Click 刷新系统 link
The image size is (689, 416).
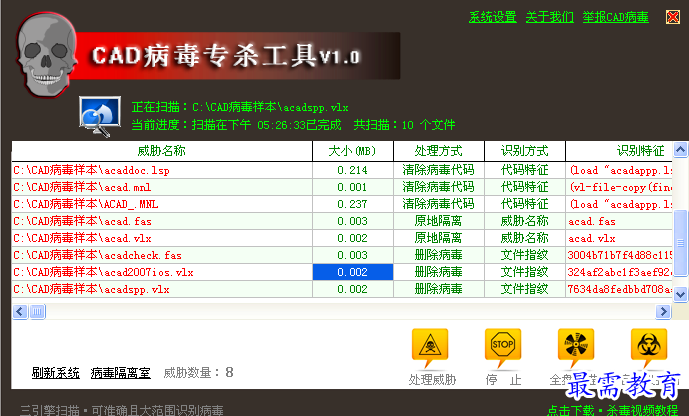coord(55,373)
